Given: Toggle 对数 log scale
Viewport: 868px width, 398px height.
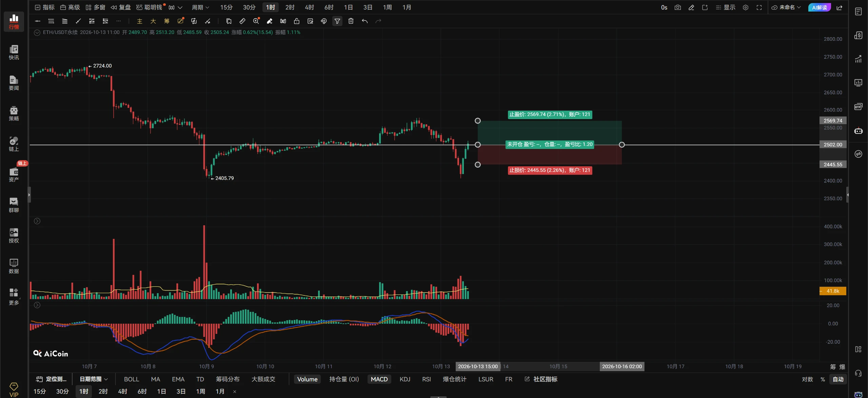Looking at the screenshot, I should (x=807, y=379).
